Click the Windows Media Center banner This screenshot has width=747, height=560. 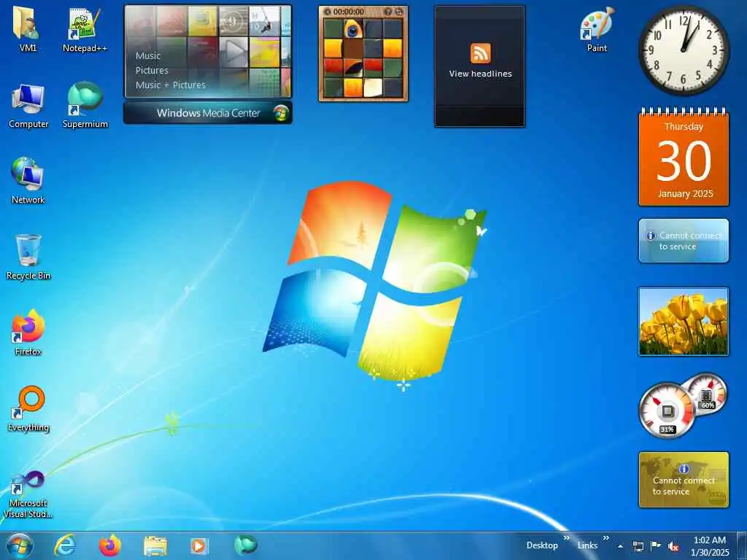(x=208, y=113)
